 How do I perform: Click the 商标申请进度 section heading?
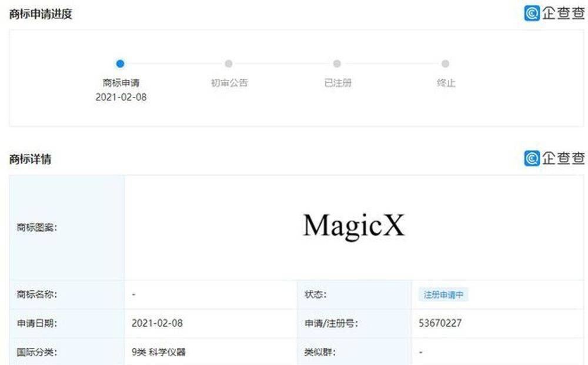41,14
